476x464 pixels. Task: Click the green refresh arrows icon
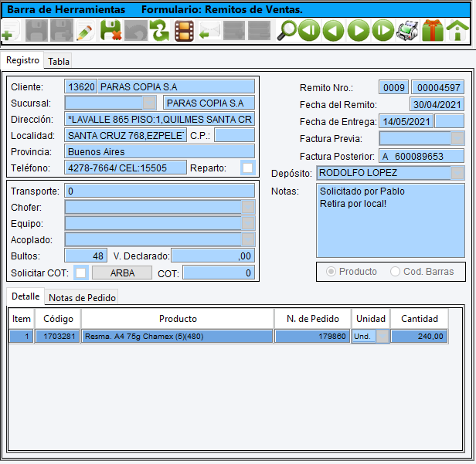[160, 31]
